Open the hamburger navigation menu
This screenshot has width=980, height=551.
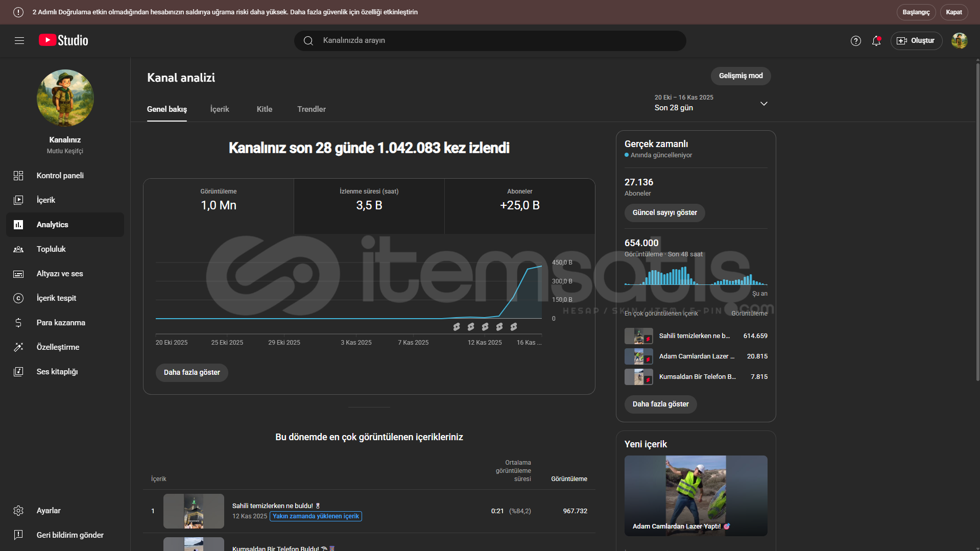[19, 41]
